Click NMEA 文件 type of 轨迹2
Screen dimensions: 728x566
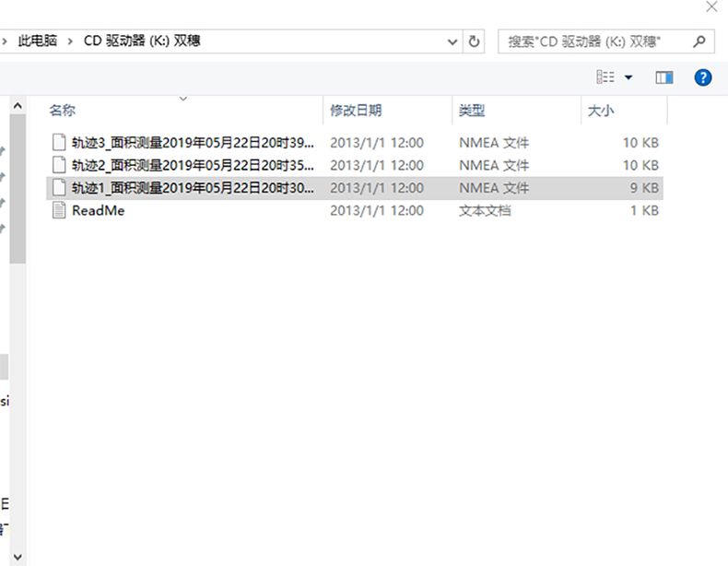[494, 165]
